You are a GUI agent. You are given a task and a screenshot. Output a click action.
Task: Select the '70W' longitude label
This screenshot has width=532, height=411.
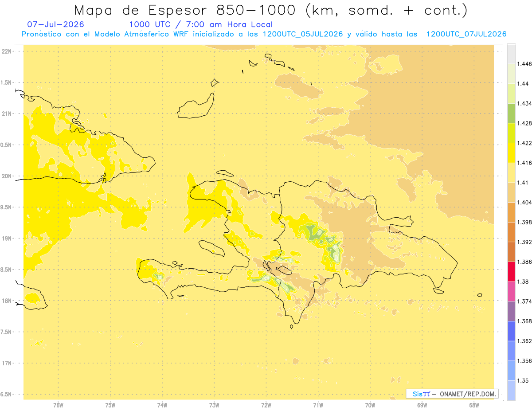coord(370,405)
